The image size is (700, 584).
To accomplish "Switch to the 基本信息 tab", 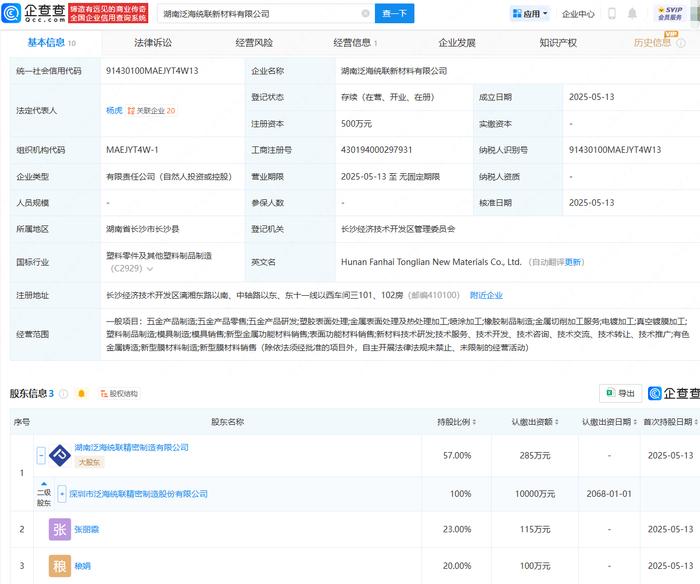I will 51,43.
